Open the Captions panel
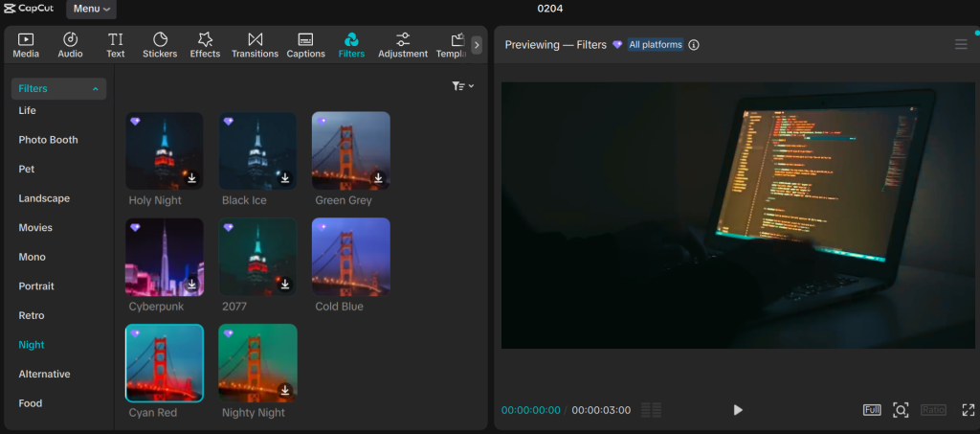Viewport: 980px width, 434px height. coord(305,45)
